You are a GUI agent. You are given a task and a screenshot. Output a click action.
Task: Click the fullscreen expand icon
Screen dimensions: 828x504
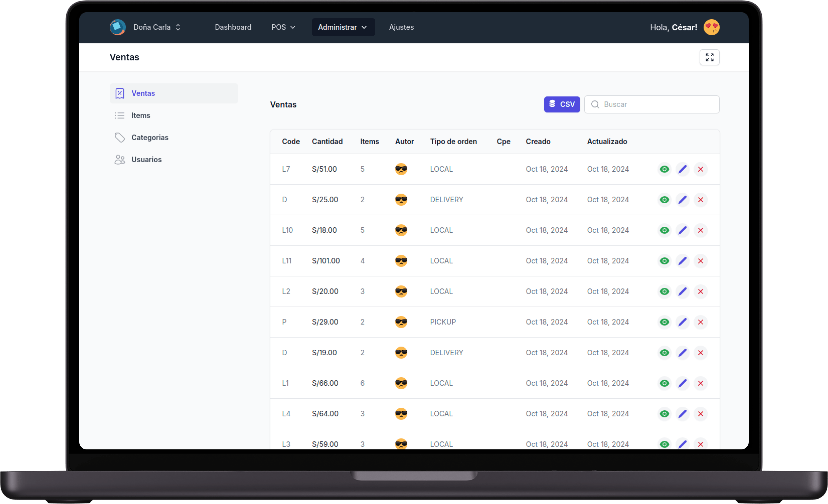[709, 57]
